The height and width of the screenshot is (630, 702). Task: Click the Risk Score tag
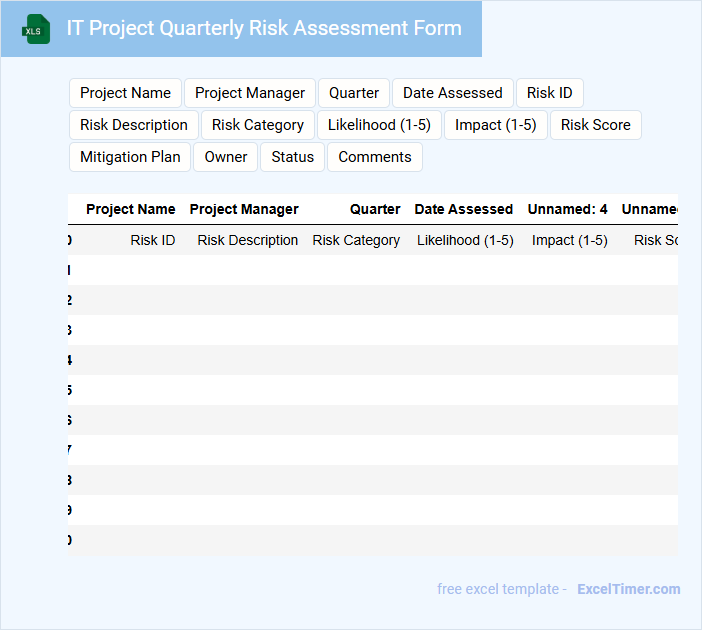tap(595, 125)
